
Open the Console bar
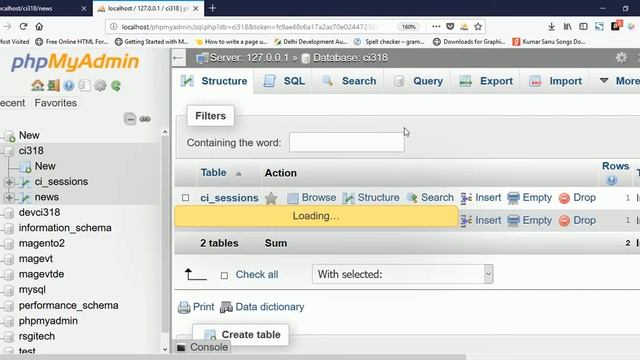[202, 347]
